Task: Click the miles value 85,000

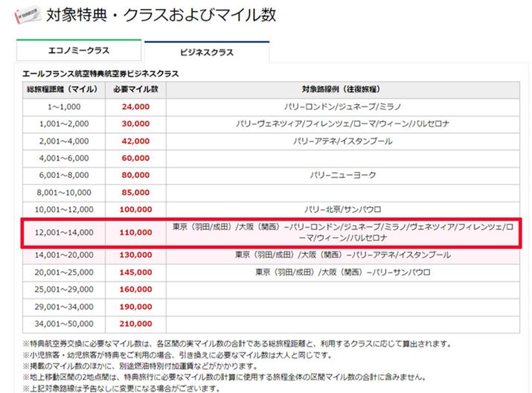Action: (135, 193)
